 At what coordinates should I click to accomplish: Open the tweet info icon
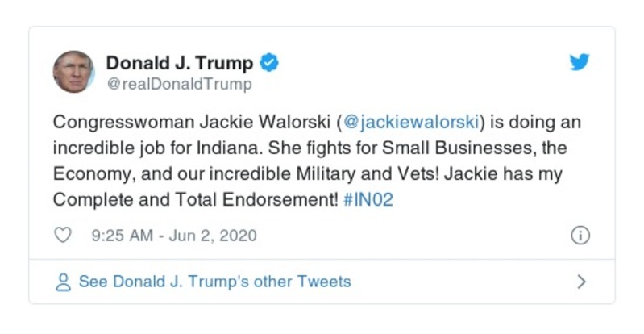[580, 236]
